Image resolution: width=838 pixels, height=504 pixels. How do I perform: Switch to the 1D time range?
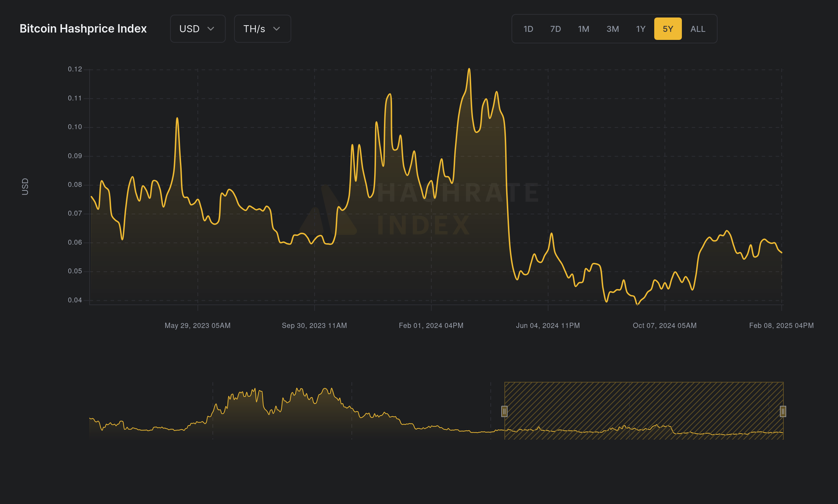[528, 29]
